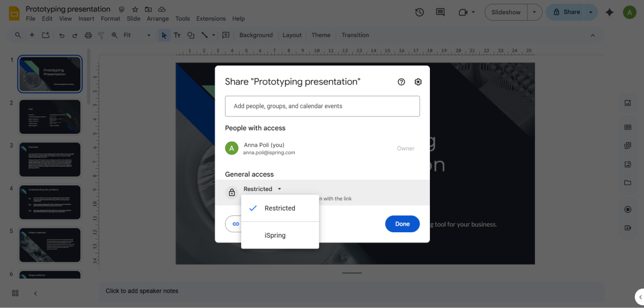Expand the Meet call dropdown arrow
The image size is (644, 308).
473,12
